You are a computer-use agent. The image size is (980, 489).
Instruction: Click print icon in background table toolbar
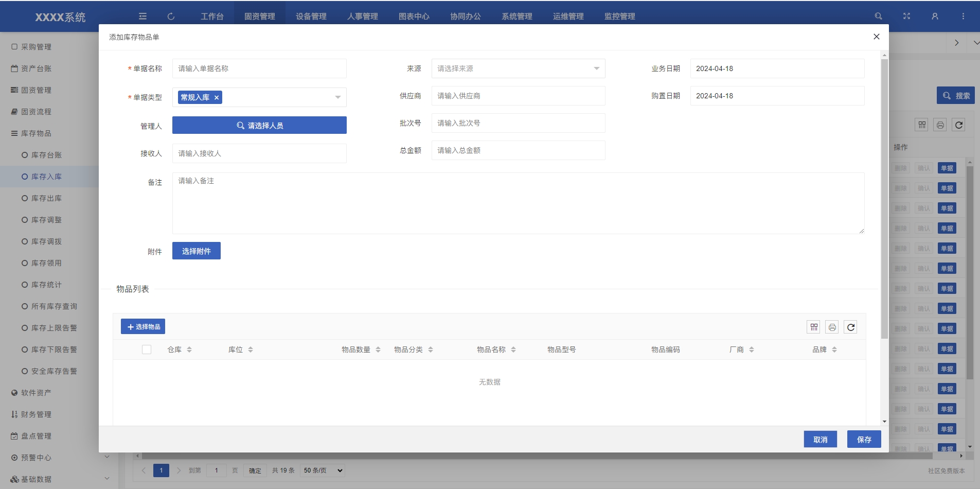tap(940, 125)
